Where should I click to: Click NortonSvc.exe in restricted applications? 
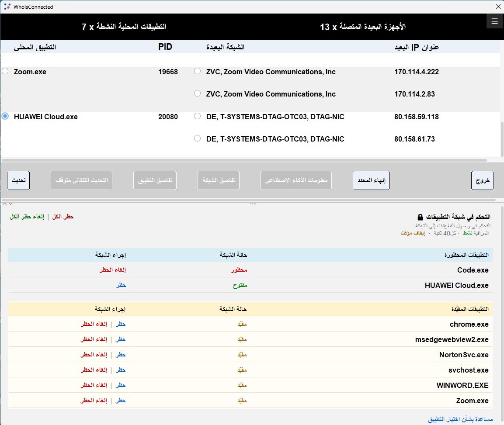[x=464, y=355]
